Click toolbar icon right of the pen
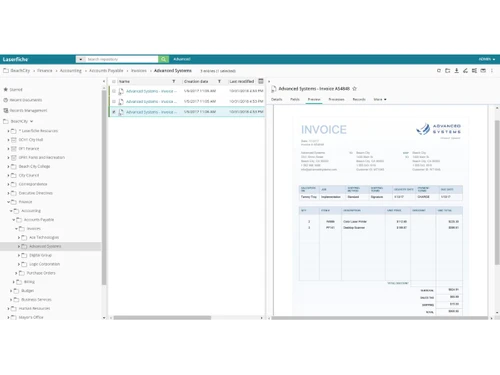This screenshot has height=375, width=500. 474,71
